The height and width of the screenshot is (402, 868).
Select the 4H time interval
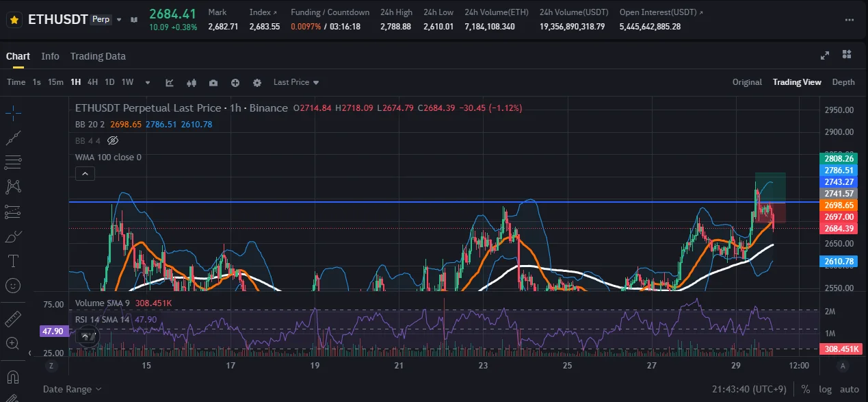pyautogui.click(x=92, y=82)
